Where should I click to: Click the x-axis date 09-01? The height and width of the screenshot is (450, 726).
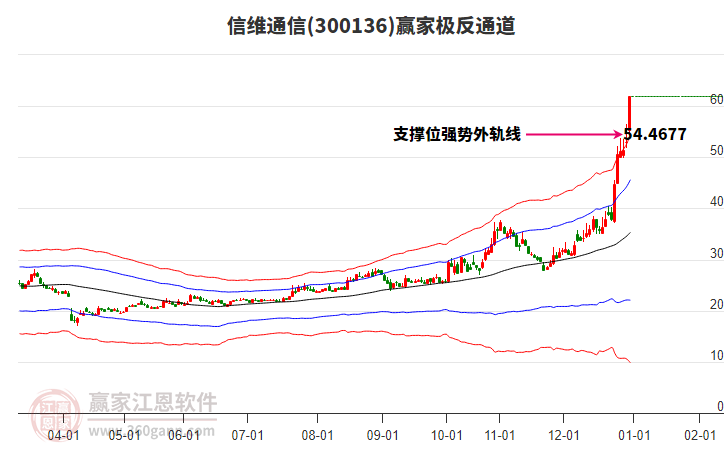coord(382,435)
